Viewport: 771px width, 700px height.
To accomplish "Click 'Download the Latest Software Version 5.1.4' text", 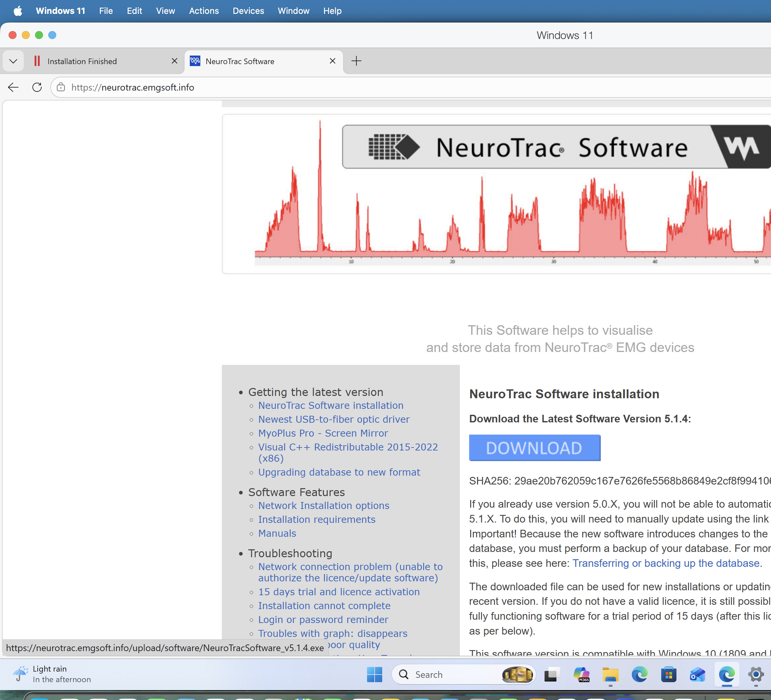I will point(580,419).
